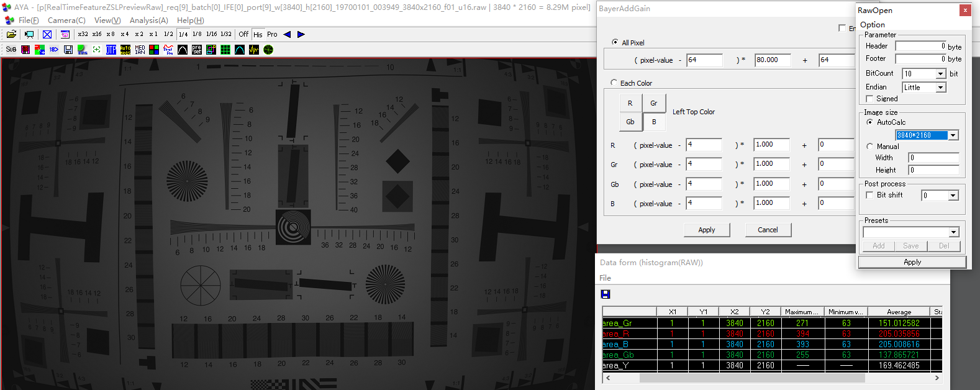
Task: Enable the Signed checkbox
Action: point(869,99)
